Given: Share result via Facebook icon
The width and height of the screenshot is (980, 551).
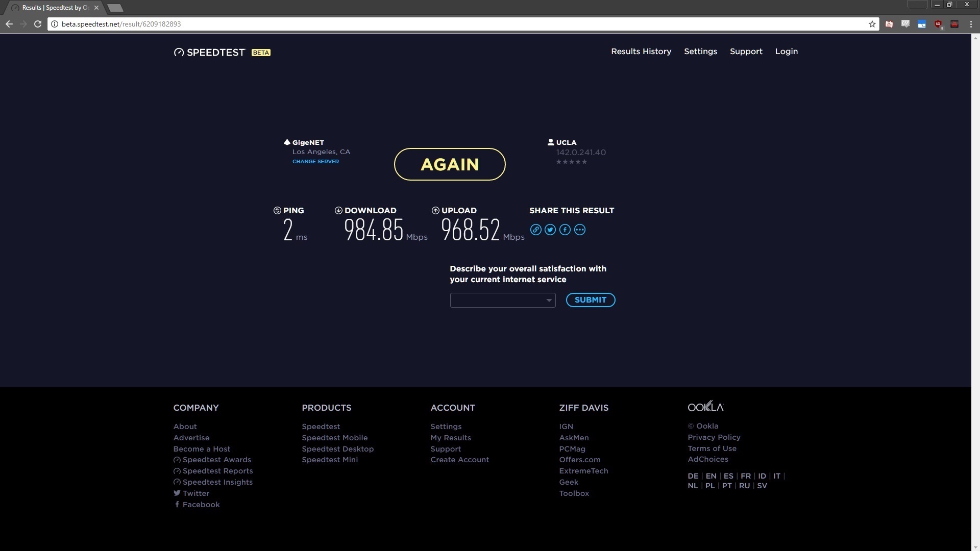Looking at the screenshot, I should (565, 230).
